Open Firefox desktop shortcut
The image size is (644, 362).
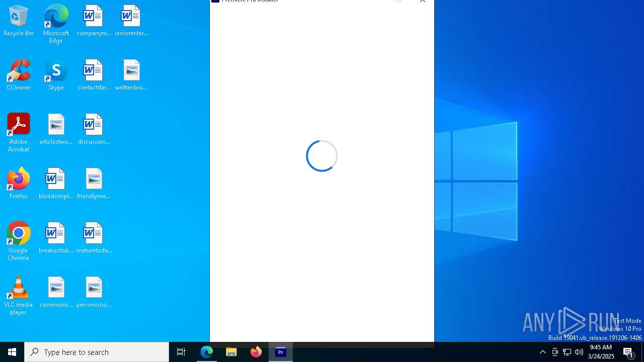pyautogui.click(x=19, y=184)
